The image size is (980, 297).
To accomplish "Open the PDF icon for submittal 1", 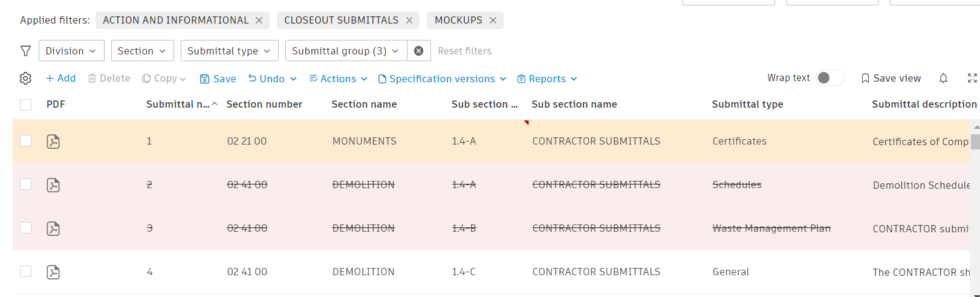I will pos(53,142).
